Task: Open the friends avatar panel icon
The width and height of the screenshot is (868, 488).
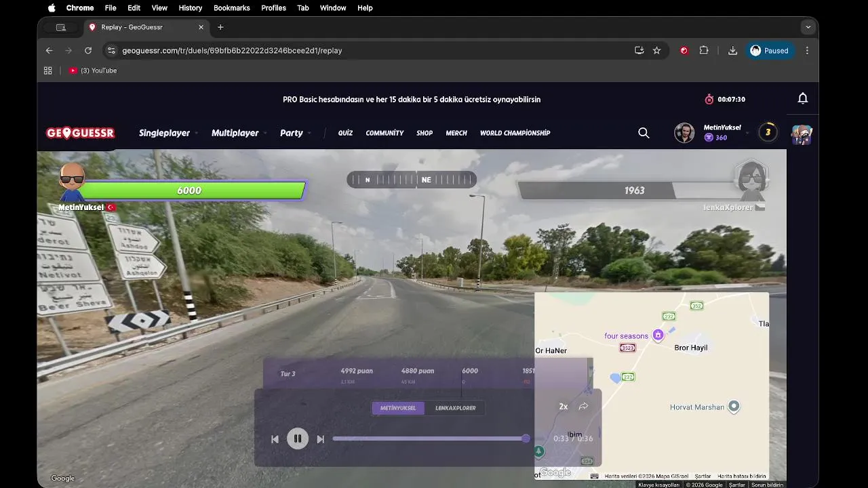Action: click(x=802, y=134)
